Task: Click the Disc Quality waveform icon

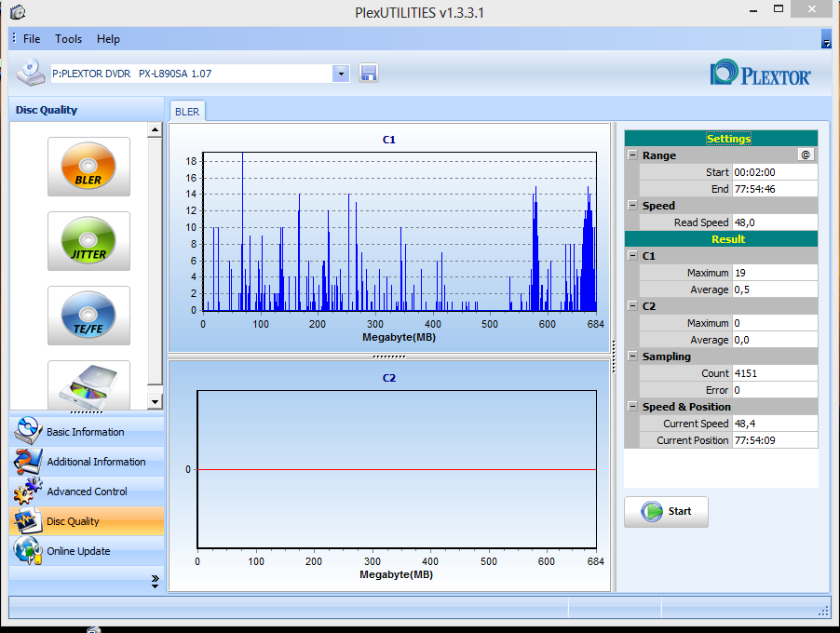Action: 27,521
